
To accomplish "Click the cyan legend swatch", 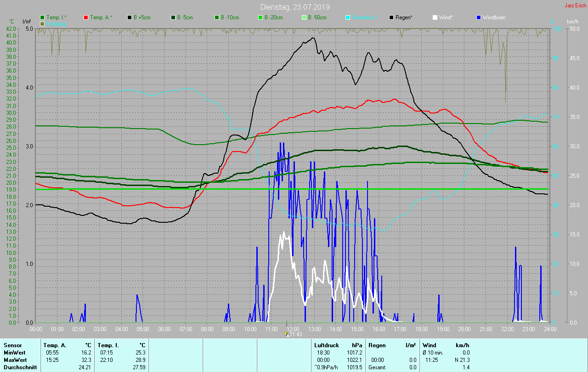I will tap(348, 17).
